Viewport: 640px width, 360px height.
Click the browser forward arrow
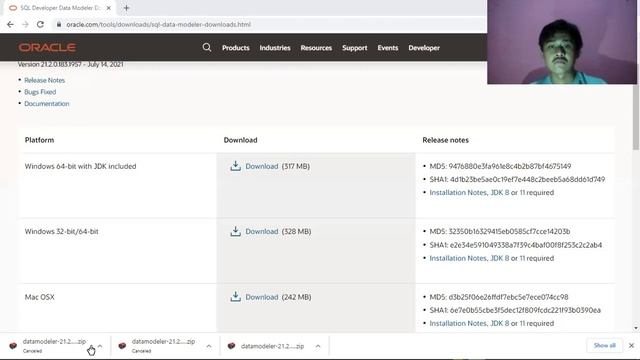tap(25, 24)
